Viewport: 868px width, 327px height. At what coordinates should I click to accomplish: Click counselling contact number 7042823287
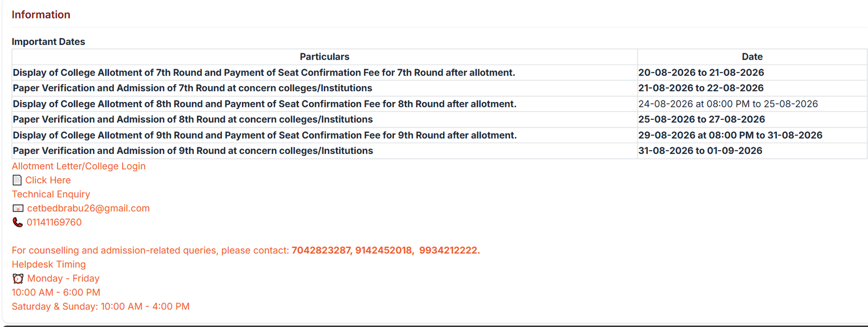[x=321, y=251]
